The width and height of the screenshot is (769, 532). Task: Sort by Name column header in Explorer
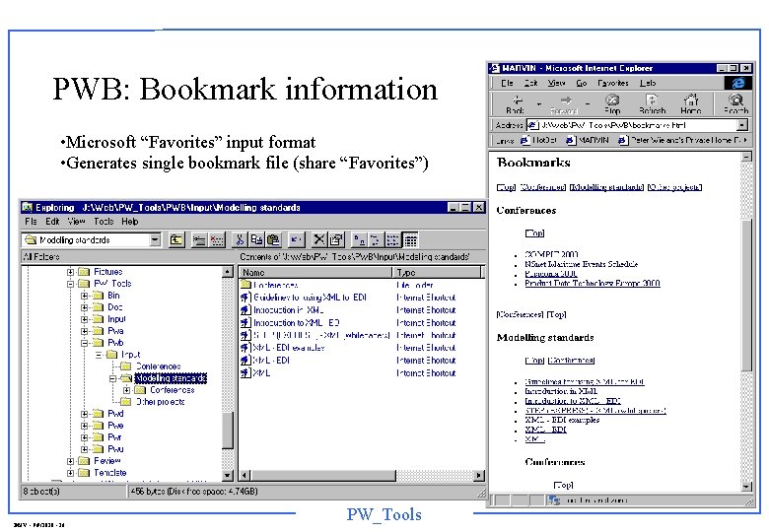[x=315, y=272]
